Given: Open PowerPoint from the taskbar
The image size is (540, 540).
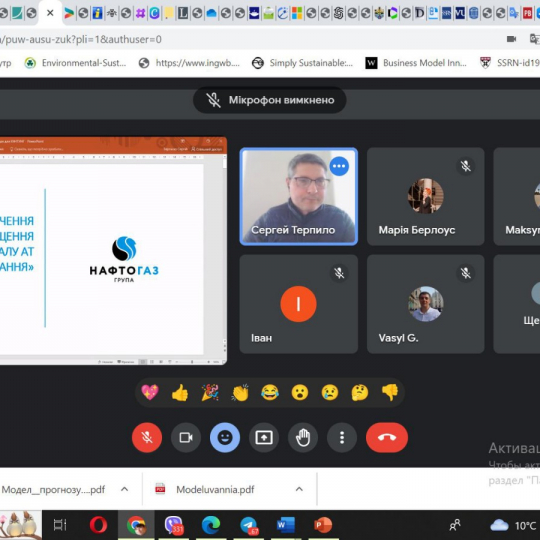Looking at the screenshot, I should pyautogui.click(x=323, y=525).
